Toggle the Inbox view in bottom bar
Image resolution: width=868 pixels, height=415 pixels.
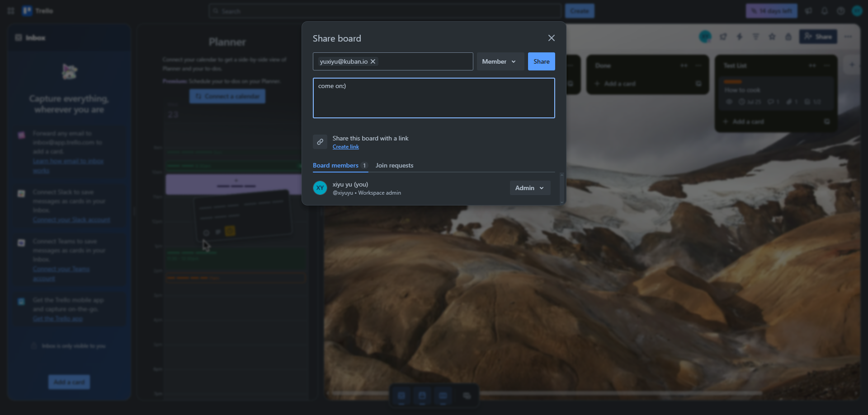pyautogui.click(x=401, y=396)
